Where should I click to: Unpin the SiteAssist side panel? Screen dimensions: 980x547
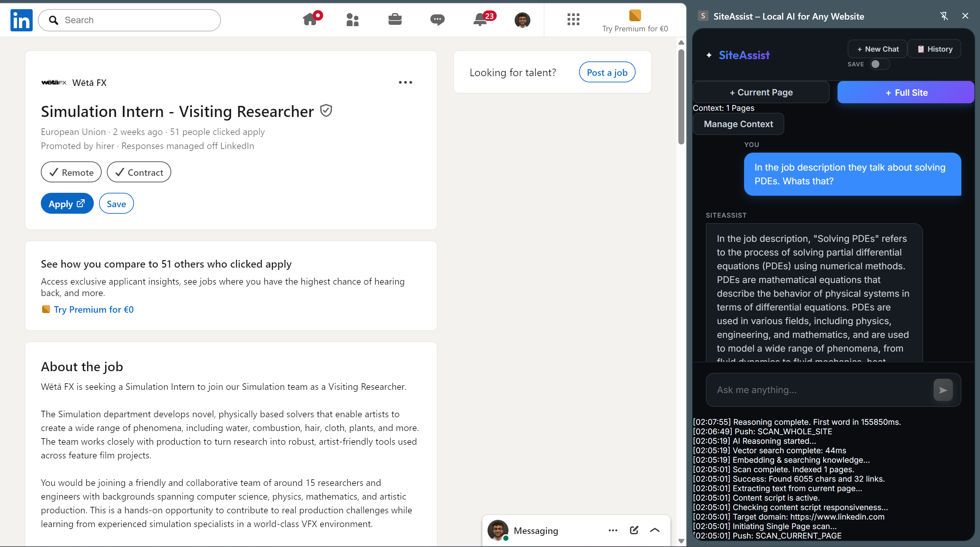[x=944, y=16]
